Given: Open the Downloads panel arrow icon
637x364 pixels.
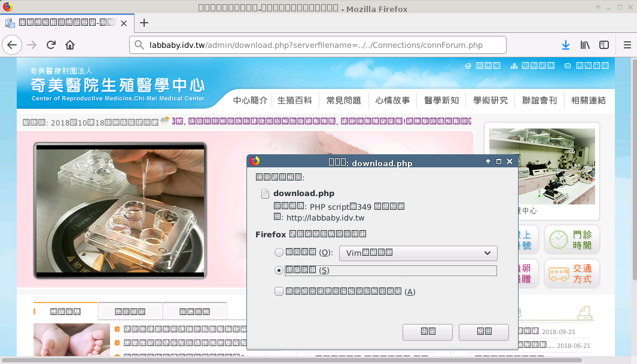Looking at the screenshot, I should coord(565,45).
